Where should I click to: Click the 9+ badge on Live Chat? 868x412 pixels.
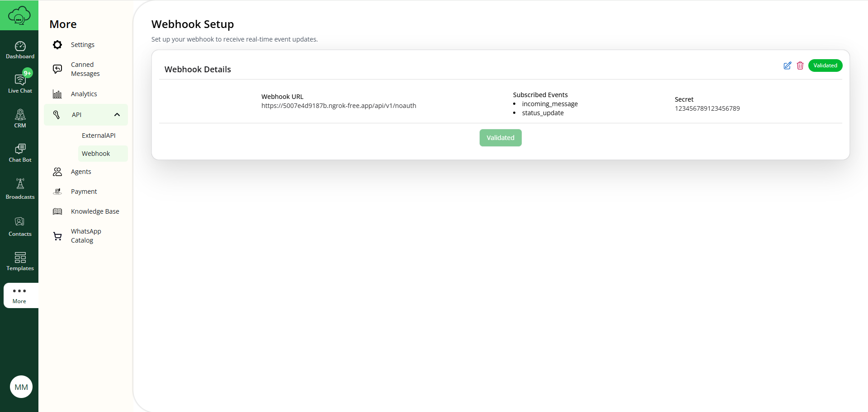pyautogui.click(x=28, y=72)
